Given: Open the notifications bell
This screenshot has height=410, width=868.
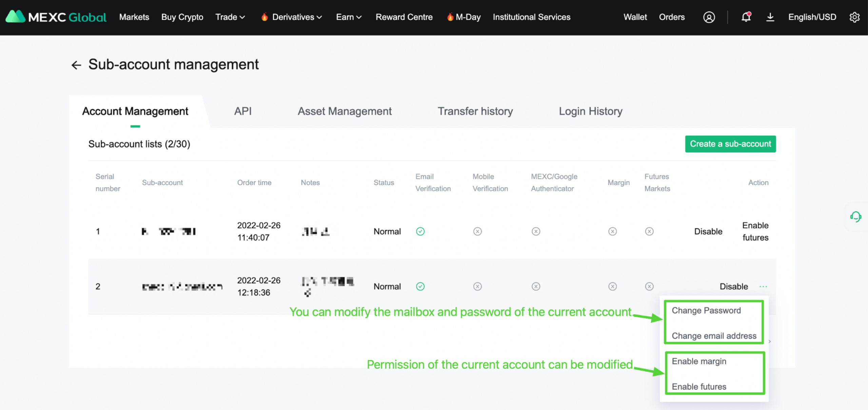Looking at the screenshot, I should (746, 17).
